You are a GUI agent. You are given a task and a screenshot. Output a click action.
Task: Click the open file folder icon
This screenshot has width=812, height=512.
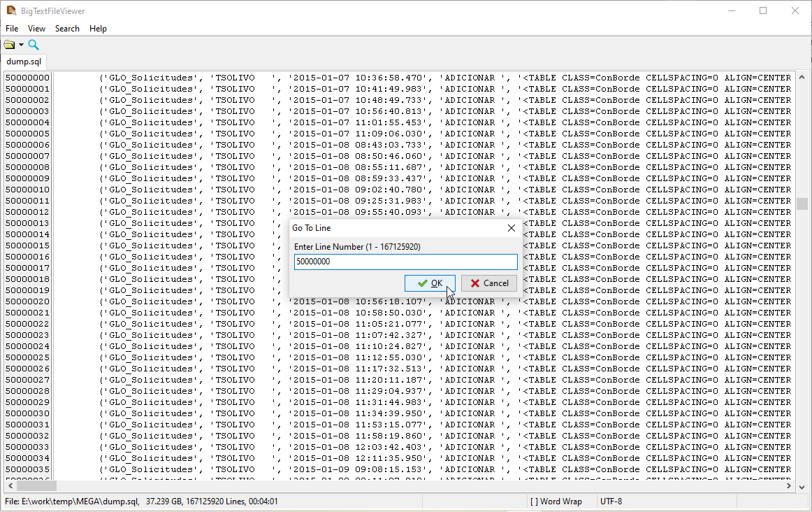tap(9, 45)
